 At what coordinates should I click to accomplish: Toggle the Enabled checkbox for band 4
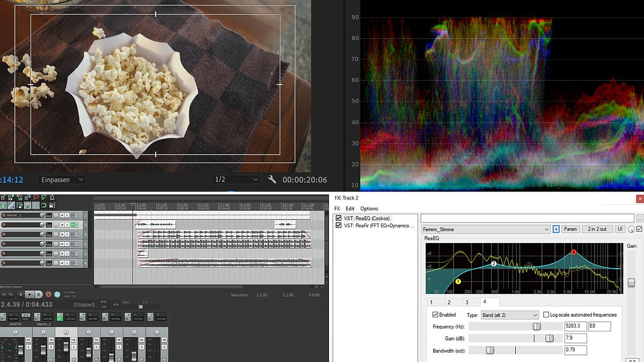435,315
